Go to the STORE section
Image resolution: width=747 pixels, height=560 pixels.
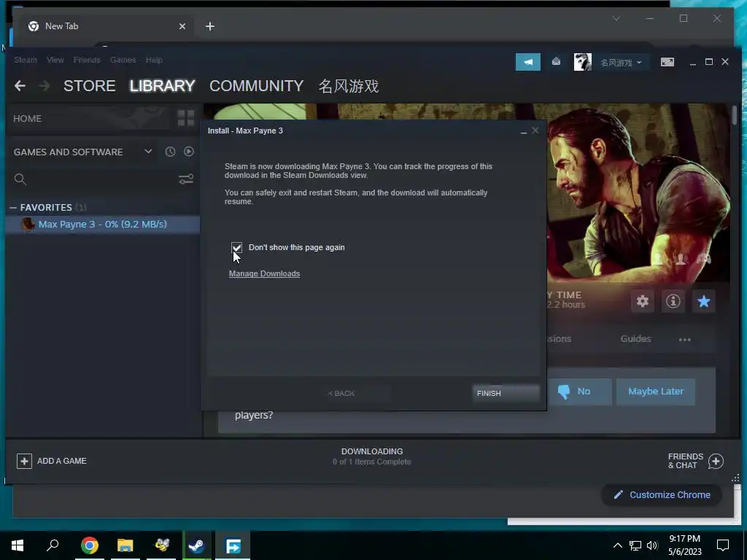point(90,86)
